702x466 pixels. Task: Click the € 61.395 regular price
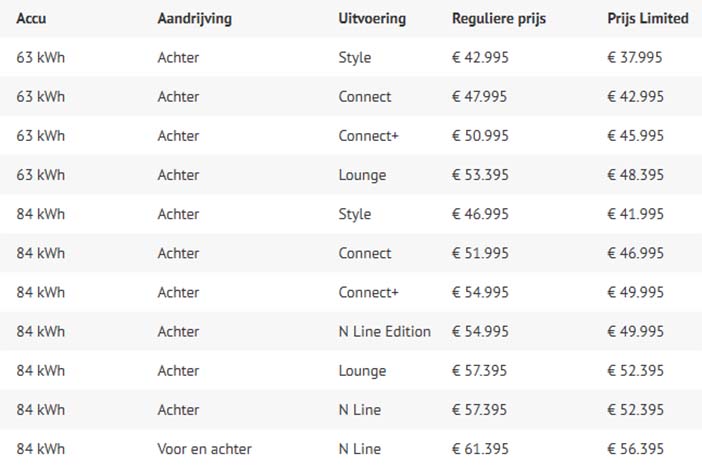click(480, 449)
